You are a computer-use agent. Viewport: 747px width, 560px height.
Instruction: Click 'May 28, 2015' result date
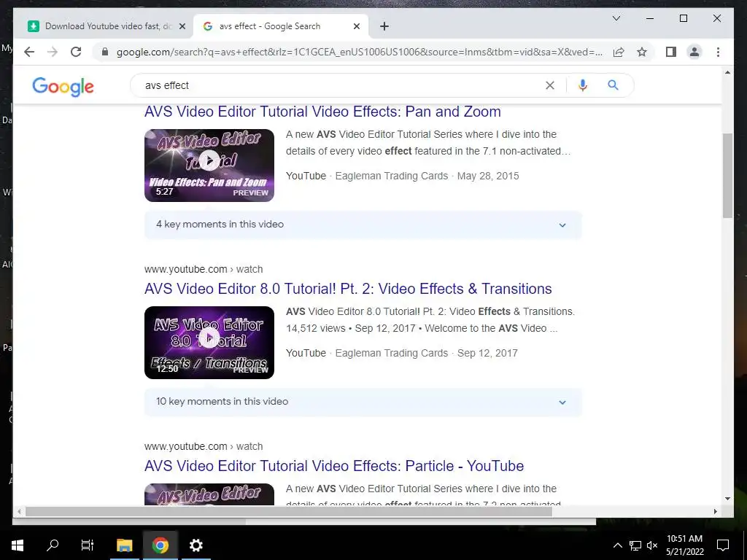(488, 176)
